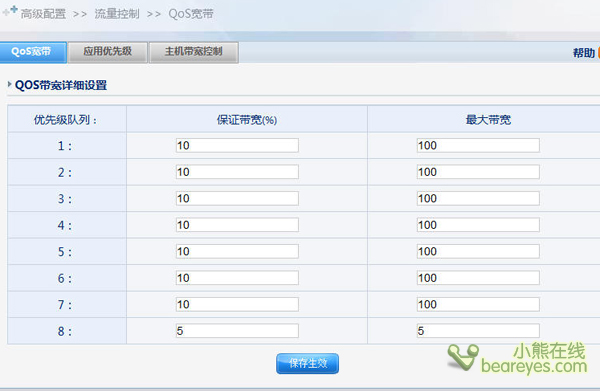Viewport: 600px width, 391px height.
Task: Focus the queue 6 最大带宽 field
Action: (x=478, y=278)
